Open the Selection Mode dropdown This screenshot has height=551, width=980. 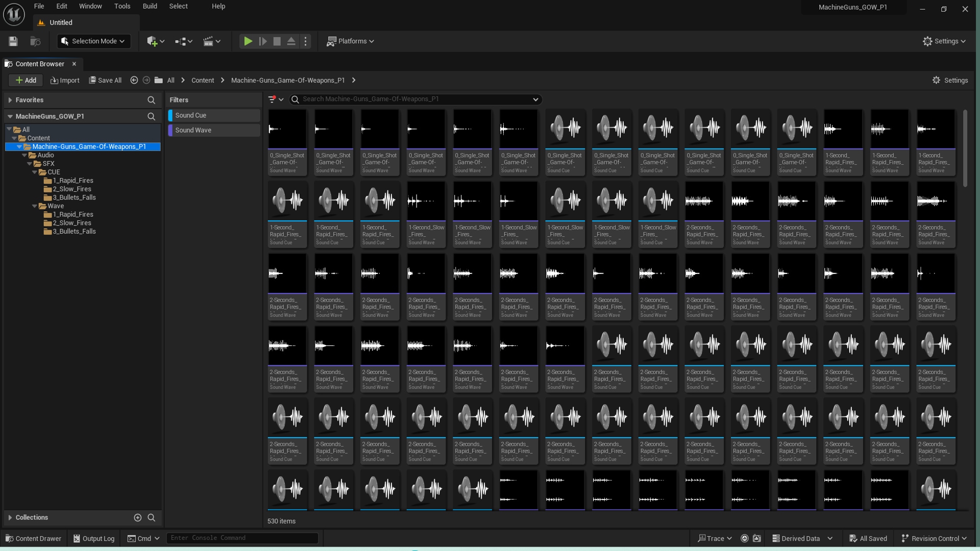(x=94, y=41)
